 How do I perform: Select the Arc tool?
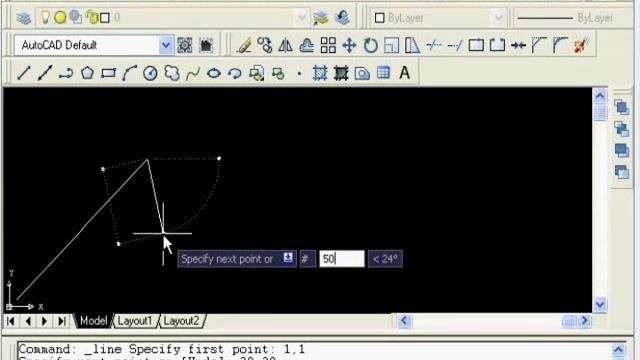(129, 73)
